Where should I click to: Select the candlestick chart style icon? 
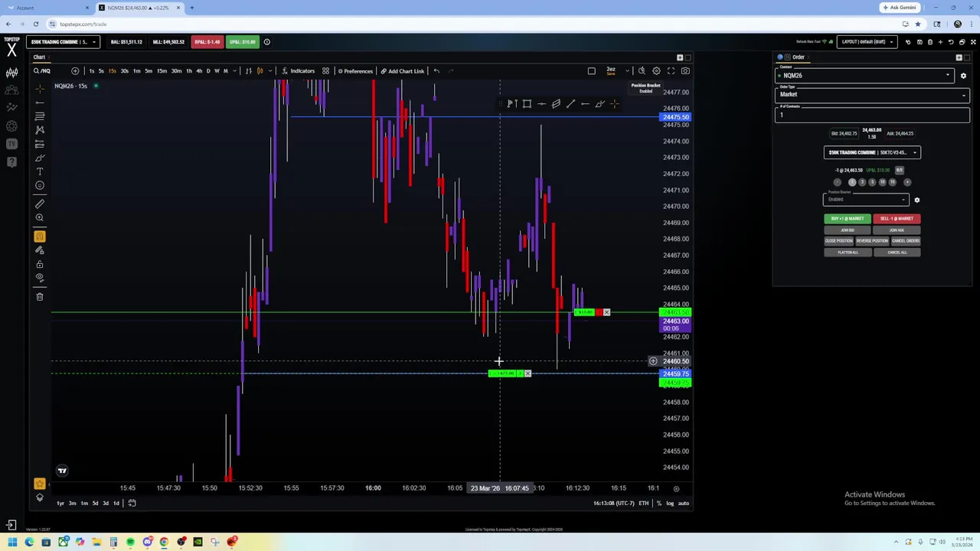260,71
